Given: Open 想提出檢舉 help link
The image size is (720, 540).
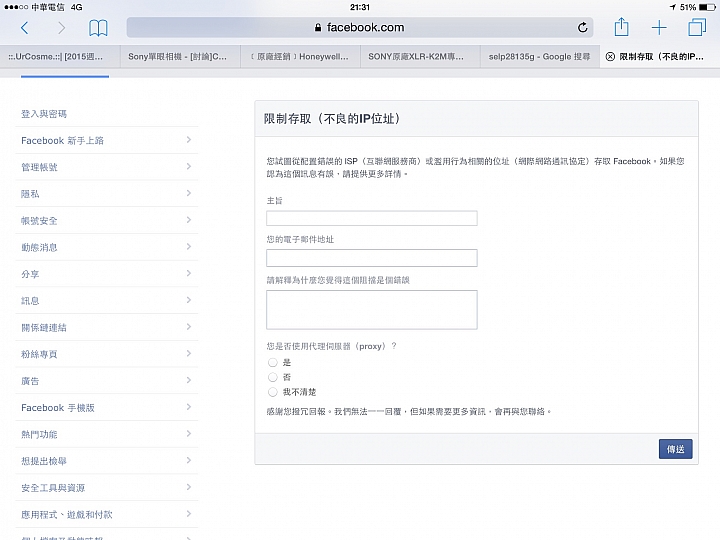Looking at the screenshot, I should click(44, 461).
